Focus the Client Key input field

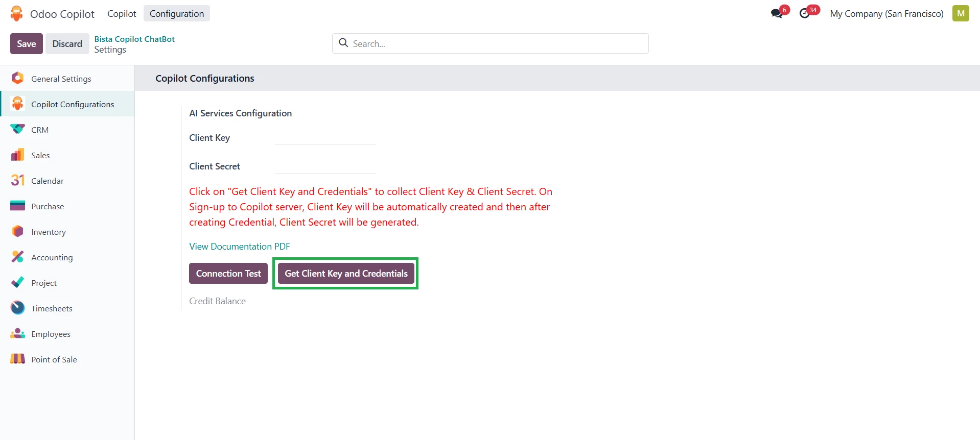325,138
